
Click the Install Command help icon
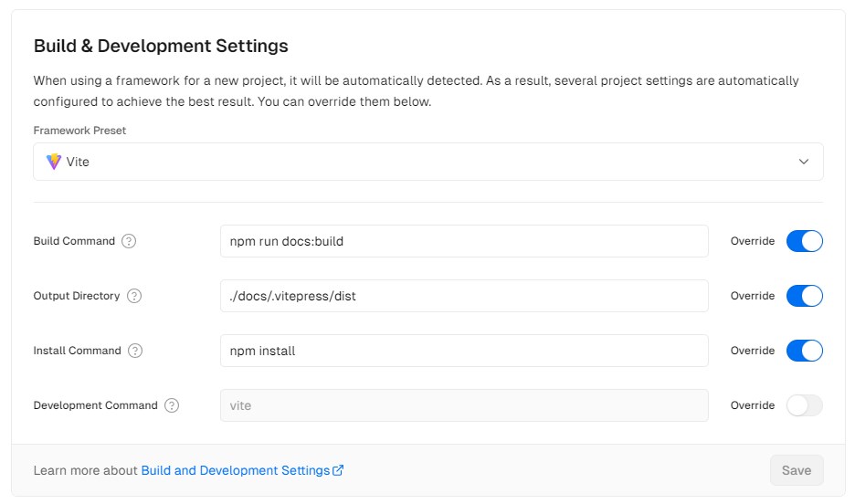pos(135,351)
